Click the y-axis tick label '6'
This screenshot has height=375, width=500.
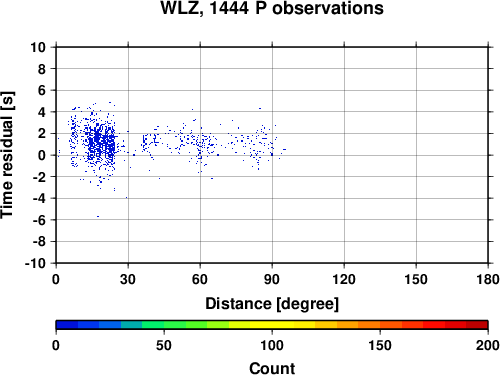point(42,90)
